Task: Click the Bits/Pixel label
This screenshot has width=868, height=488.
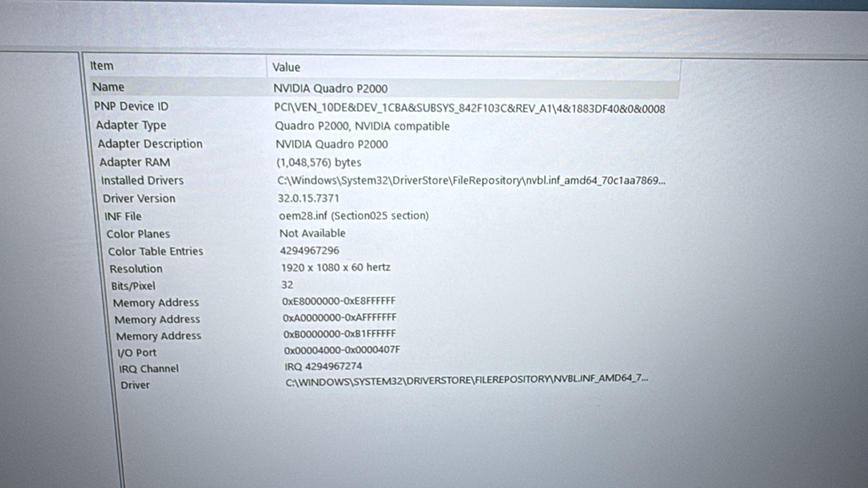Action: (133, 286)
